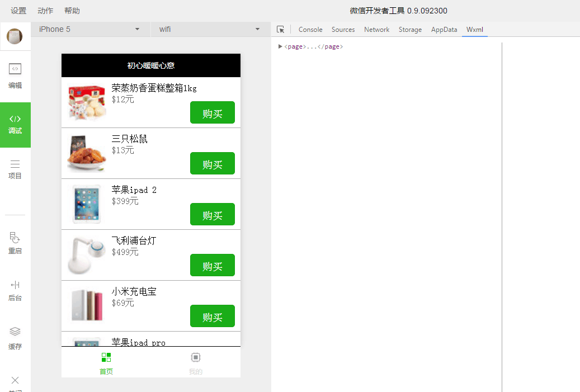Switch to the Sources tab
This screenshot has height=392, width=580.
(x=343, y=30)
